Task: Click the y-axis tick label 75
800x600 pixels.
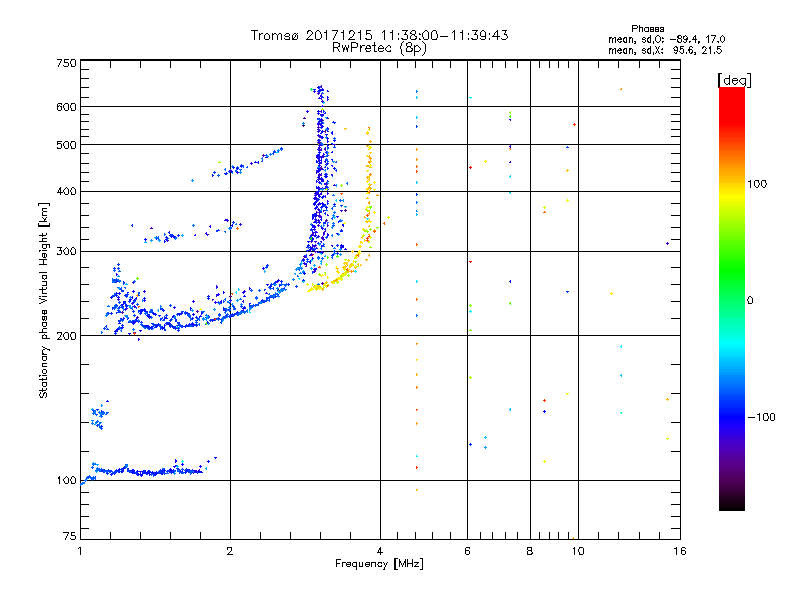Action: point(70,536)
